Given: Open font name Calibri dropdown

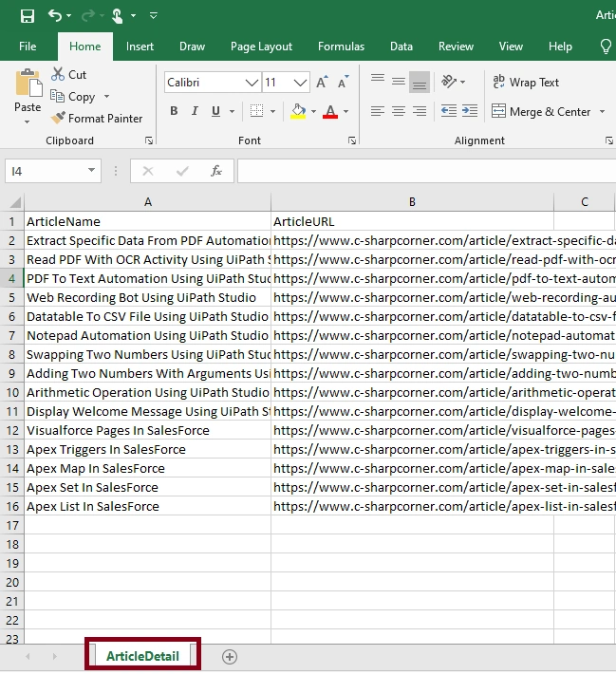Looking at the screenshot, I should click(252, 82).
